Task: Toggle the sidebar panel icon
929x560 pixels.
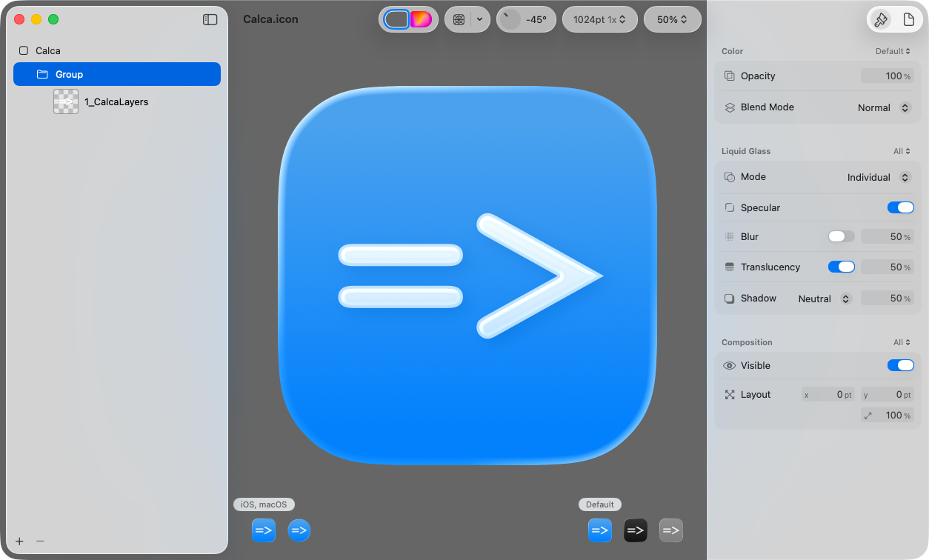Action: [x=210, y=20]
